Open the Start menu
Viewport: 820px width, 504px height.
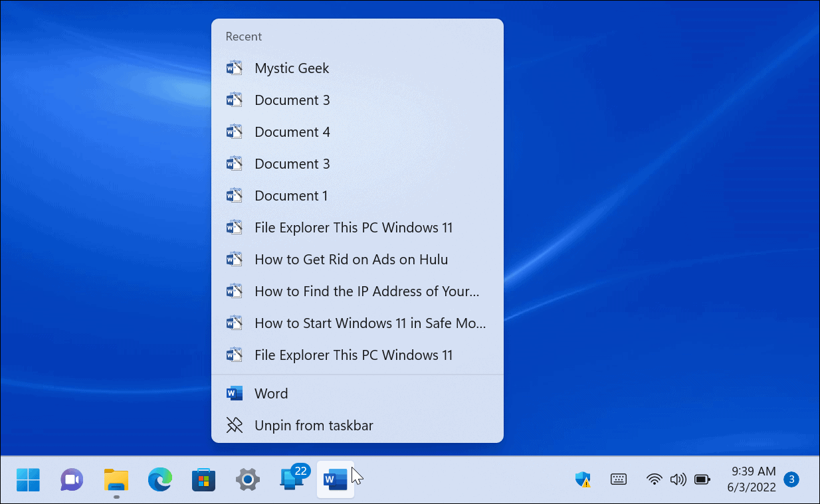28,479
